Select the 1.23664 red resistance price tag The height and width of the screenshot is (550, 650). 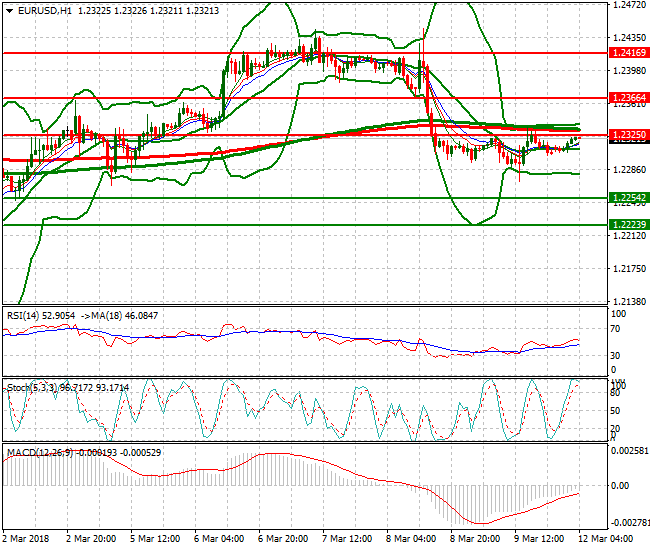pyautogui.click(x=629, y=98)
